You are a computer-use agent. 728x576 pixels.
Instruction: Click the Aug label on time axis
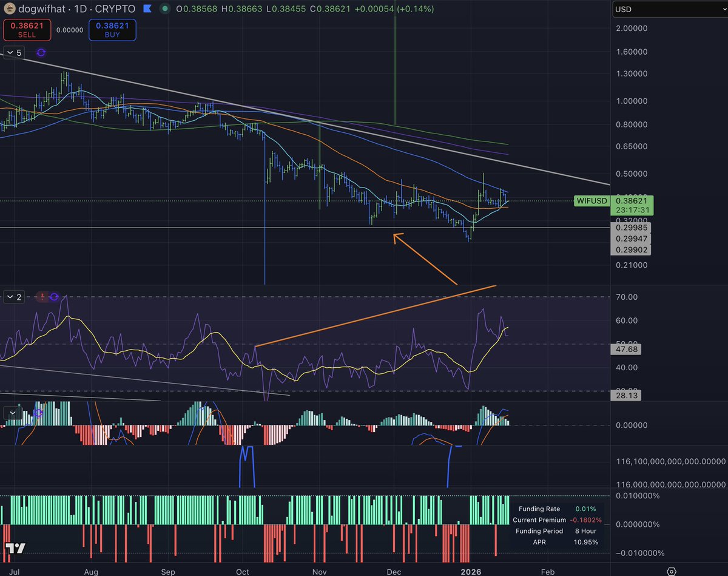point(91,572)
